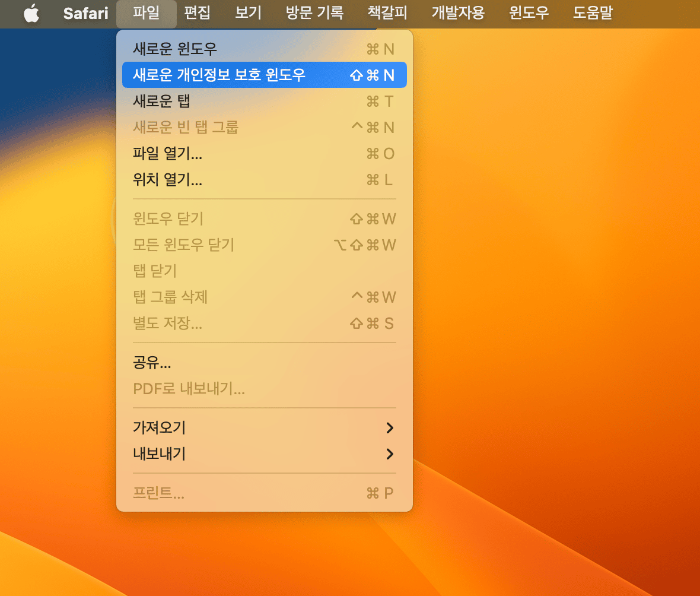
Task: Open the 방문 기록 menu
Action: tap(315, 14)
